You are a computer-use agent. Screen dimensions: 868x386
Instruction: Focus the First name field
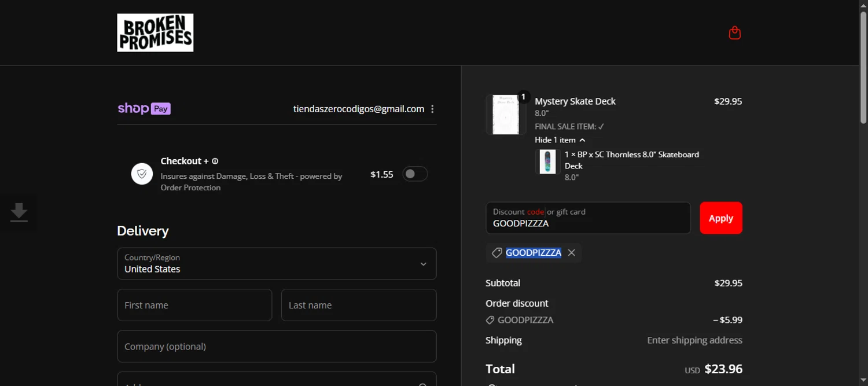pyautogui.click(x=194, y=305)
